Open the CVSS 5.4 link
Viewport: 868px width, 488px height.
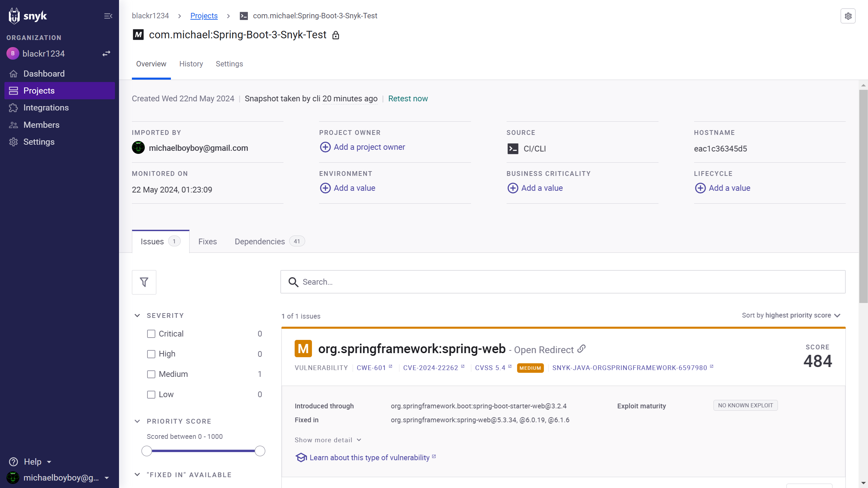(493, 368)
